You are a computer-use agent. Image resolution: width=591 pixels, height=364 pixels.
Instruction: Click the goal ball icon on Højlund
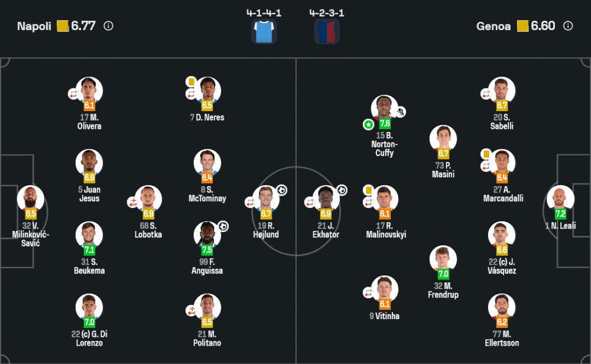(282, 190)
